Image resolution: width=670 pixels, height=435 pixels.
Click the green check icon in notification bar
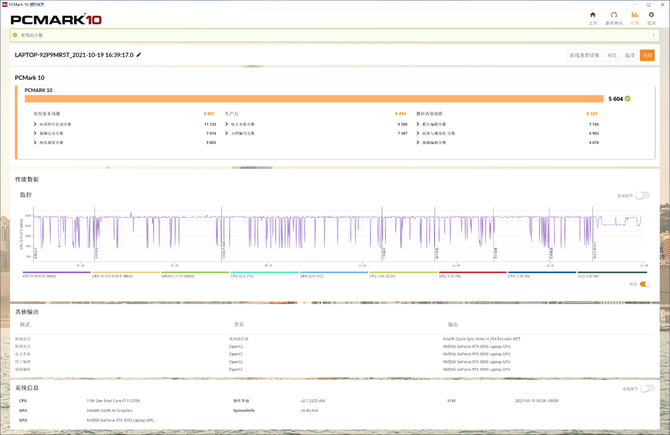[x=15, y=35]
